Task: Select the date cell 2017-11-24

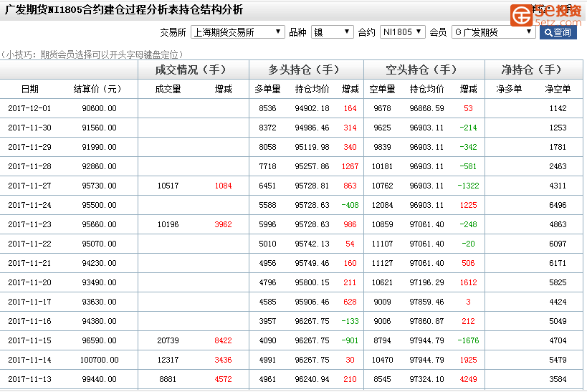Action: [29, 205]
